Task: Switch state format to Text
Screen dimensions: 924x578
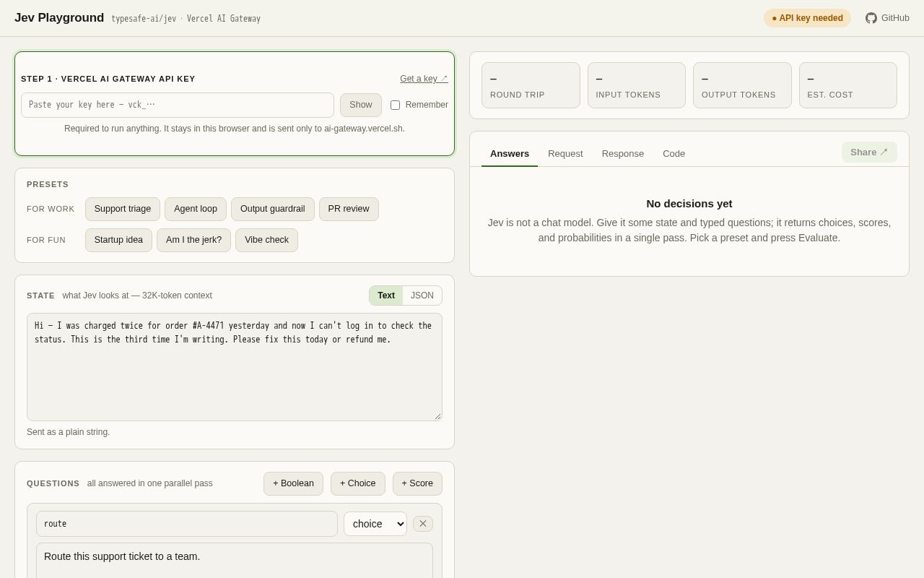Action: coord(386,296)
